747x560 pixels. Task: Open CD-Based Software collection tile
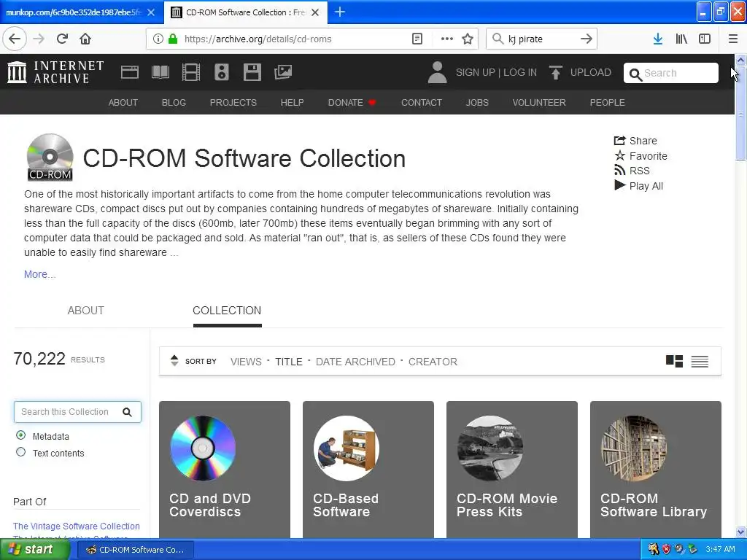click(x=368, y=470)
